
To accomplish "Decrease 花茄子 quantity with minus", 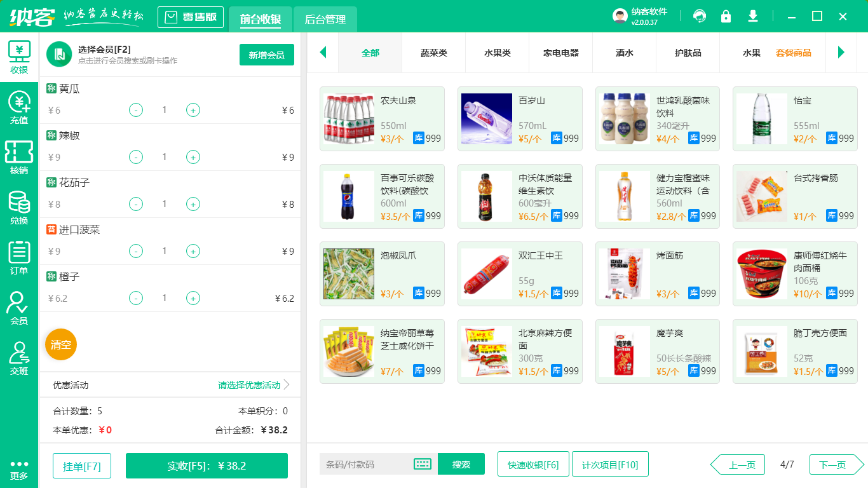I will pyautogui.click(x=136, y=205).
